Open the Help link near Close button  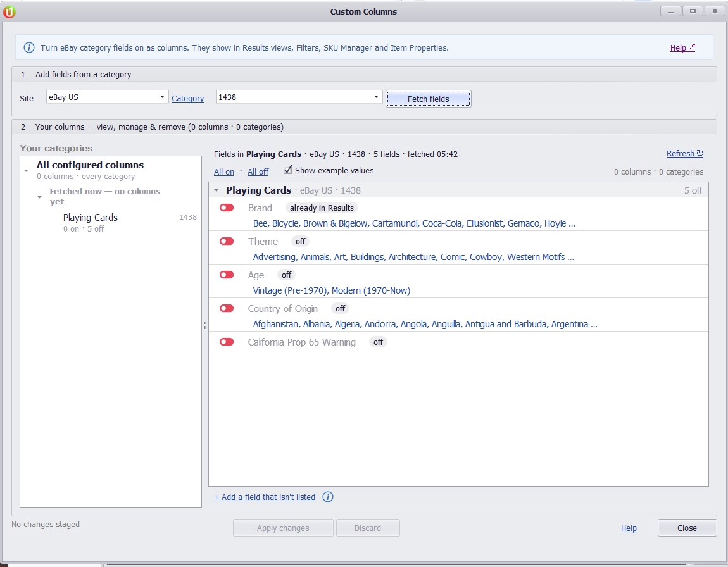coord(629,528)
